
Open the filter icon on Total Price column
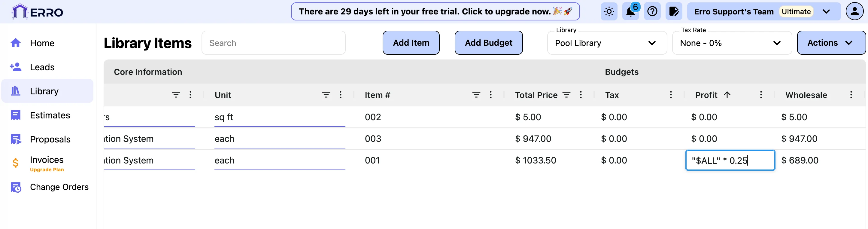(566, 95)
